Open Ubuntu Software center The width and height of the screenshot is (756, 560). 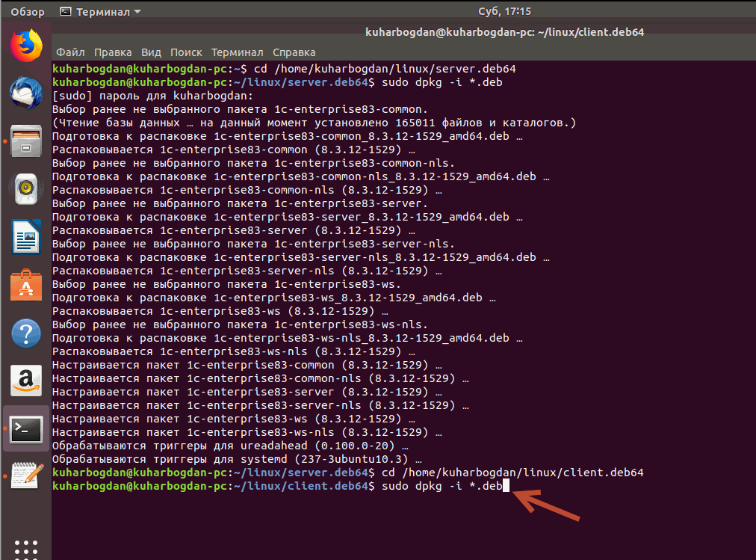click(x=25, y=285)
